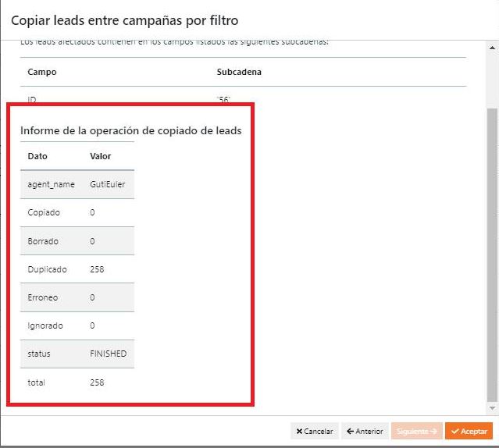Select the Duplicado count value 258

point(98,269)
